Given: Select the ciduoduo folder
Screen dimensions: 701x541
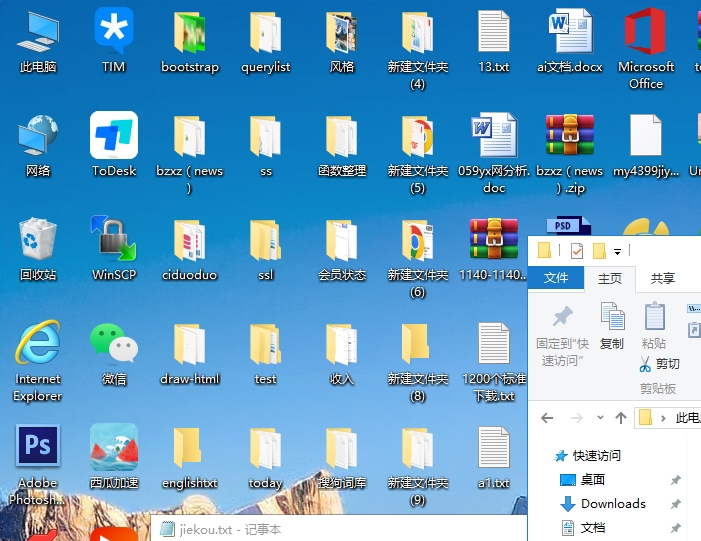Looking at the screenshot, I should [190, 249].
